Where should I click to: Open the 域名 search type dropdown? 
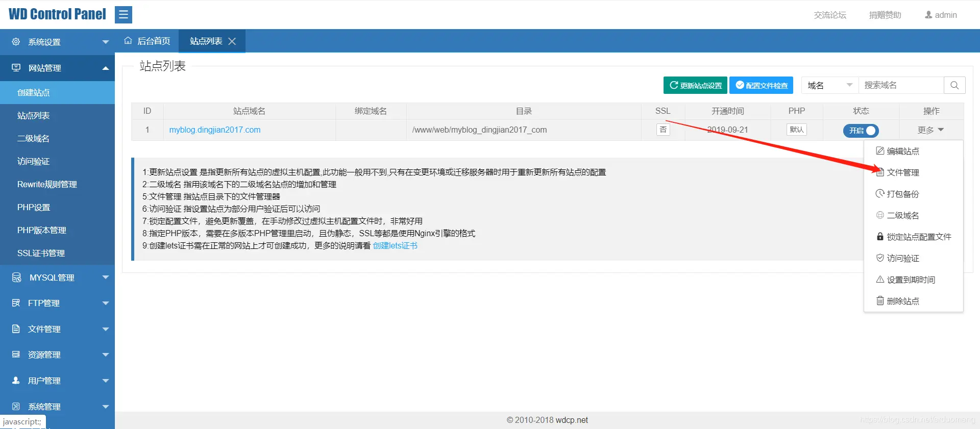coord(830,85)
